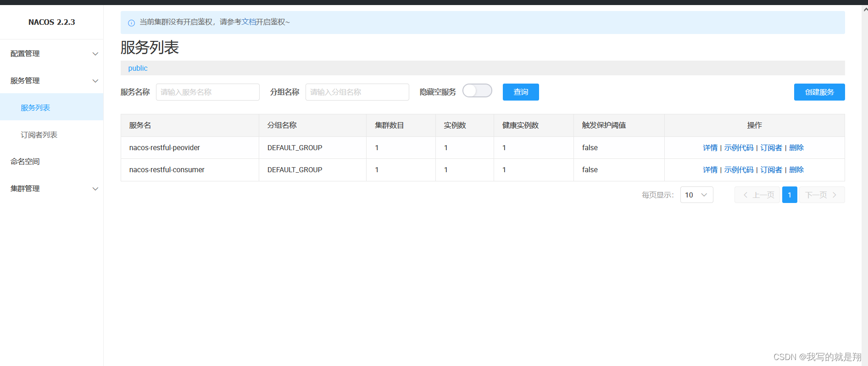The image size is (868, 366).
Task: Open 示例代码 for nacos-restful-peovider
Action: 739,148
